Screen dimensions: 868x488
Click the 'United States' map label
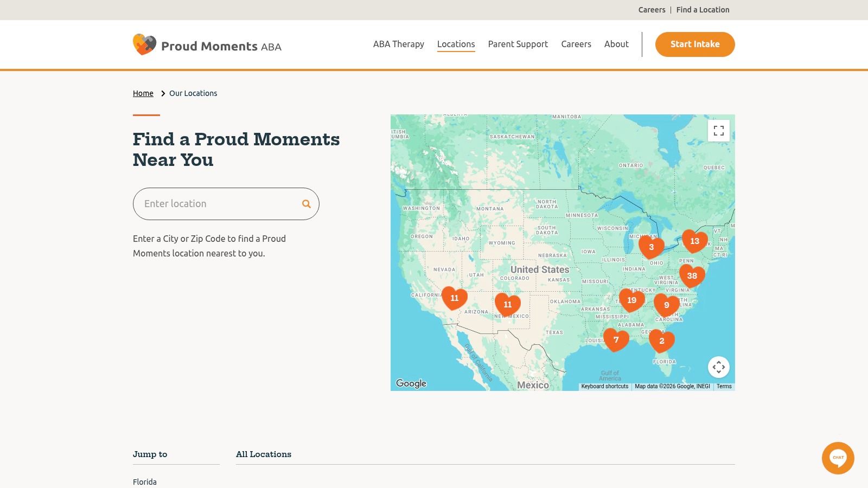540,269
